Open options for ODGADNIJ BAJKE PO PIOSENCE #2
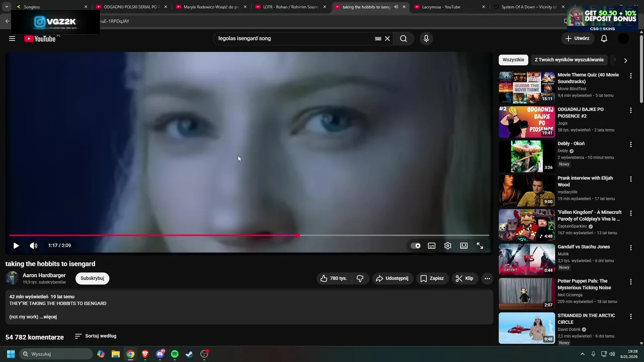The height and width of the screenshot is (362, 644). coord(631,110)
